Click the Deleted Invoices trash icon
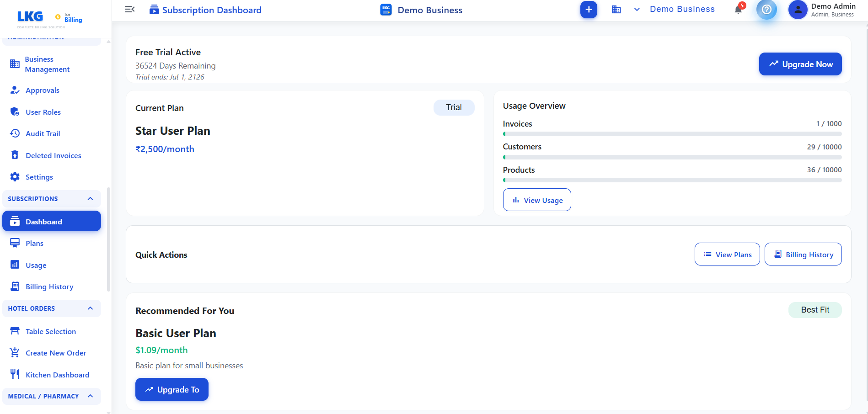 coord(15,155)
